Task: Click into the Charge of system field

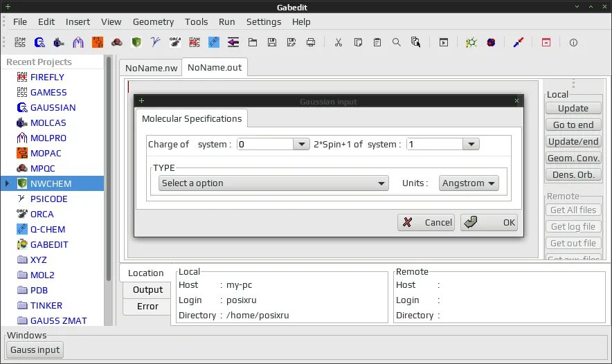Action: tap(265, 145)
